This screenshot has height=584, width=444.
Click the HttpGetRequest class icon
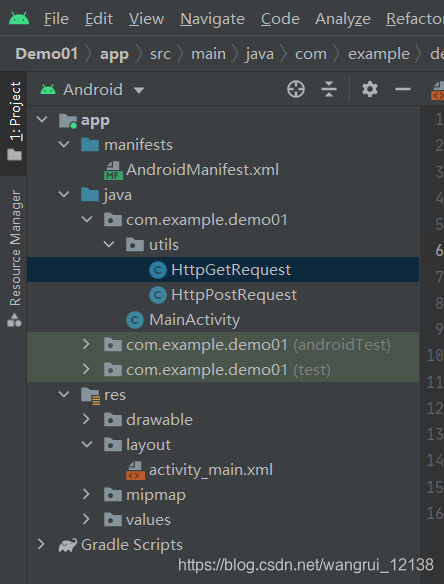coord(158,270)
